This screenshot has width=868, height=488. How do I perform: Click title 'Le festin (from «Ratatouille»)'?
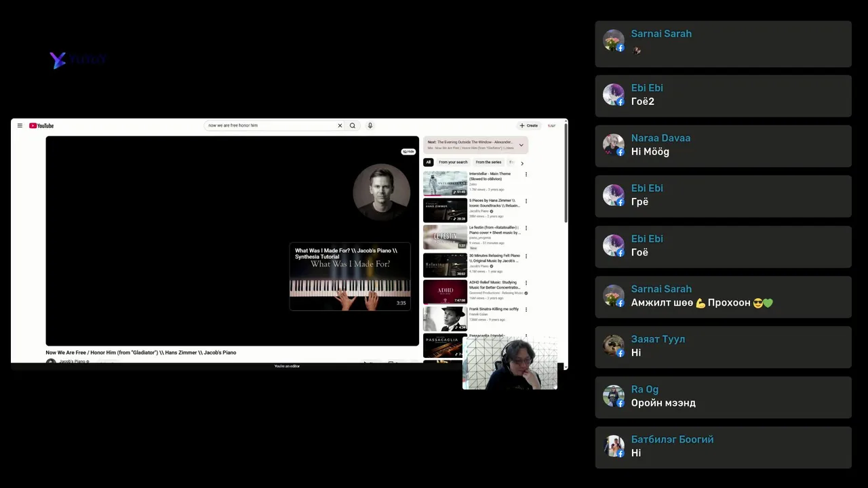(x=495, y=230)
